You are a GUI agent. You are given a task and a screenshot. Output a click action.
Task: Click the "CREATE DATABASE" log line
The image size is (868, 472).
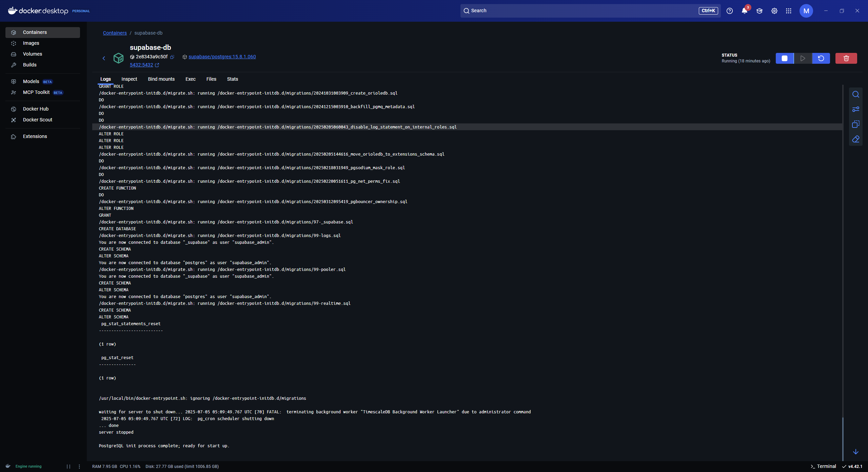tap(117, 229)
